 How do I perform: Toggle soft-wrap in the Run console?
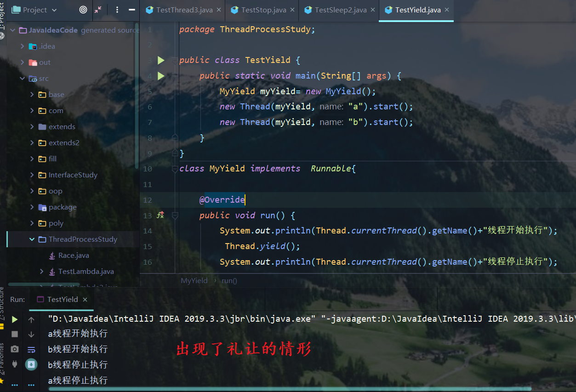click(31, 349)
